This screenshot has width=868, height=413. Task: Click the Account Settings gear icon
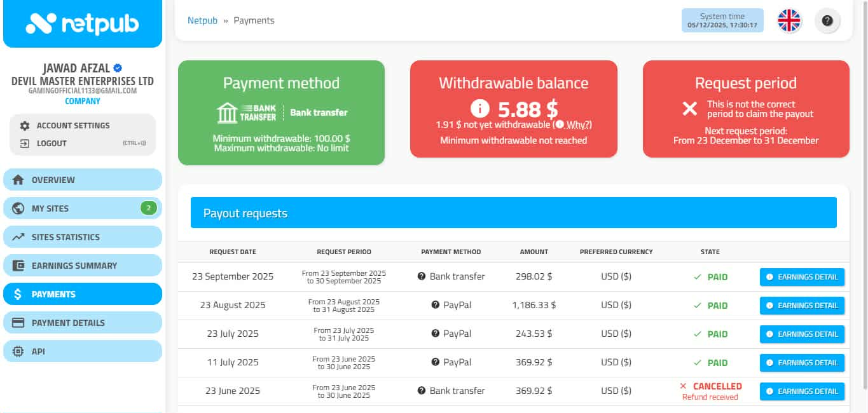point(25,125)
